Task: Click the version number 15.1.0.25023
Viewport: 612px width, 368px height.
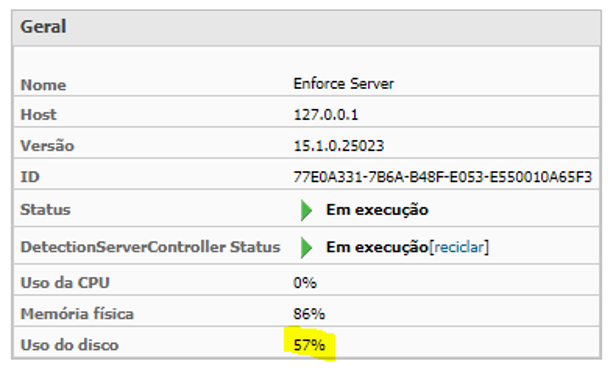Action: coord(339,146)
